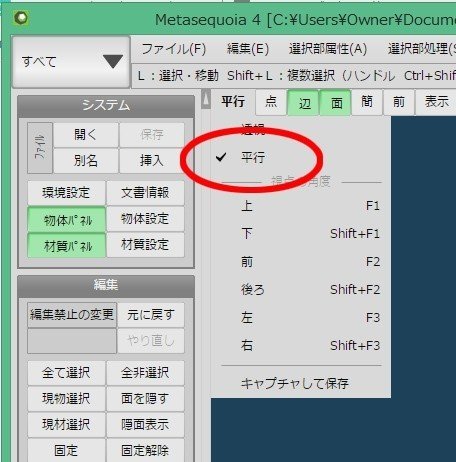Open the 編集(E) menu

[248, 49]
